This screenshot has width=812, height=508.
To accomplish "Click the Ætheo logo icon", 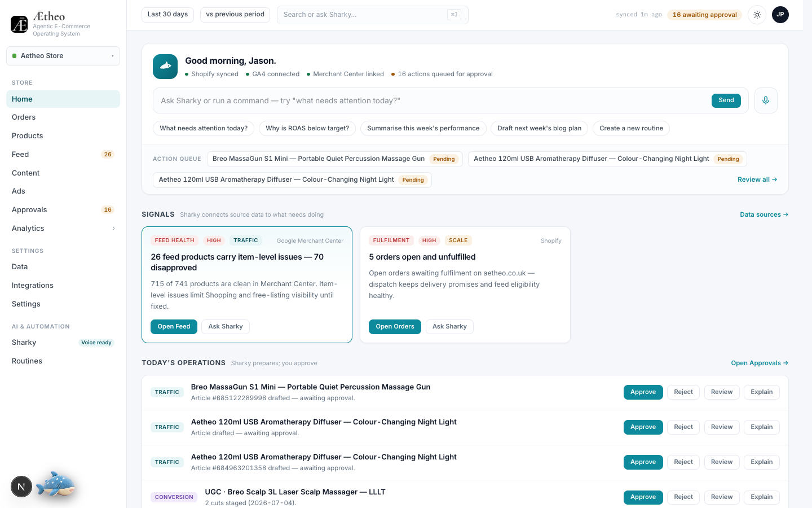I will [x=19, y=24].
